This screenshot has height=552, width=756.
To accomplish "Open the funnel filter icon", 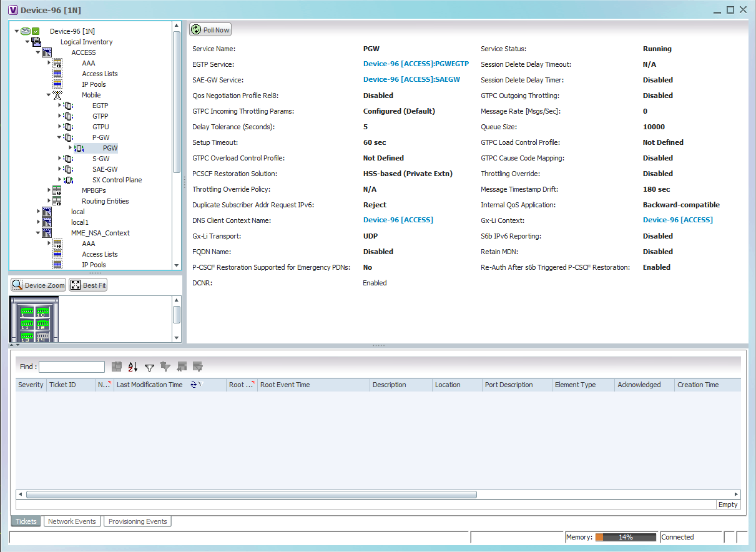I will [x=149, y=367].
